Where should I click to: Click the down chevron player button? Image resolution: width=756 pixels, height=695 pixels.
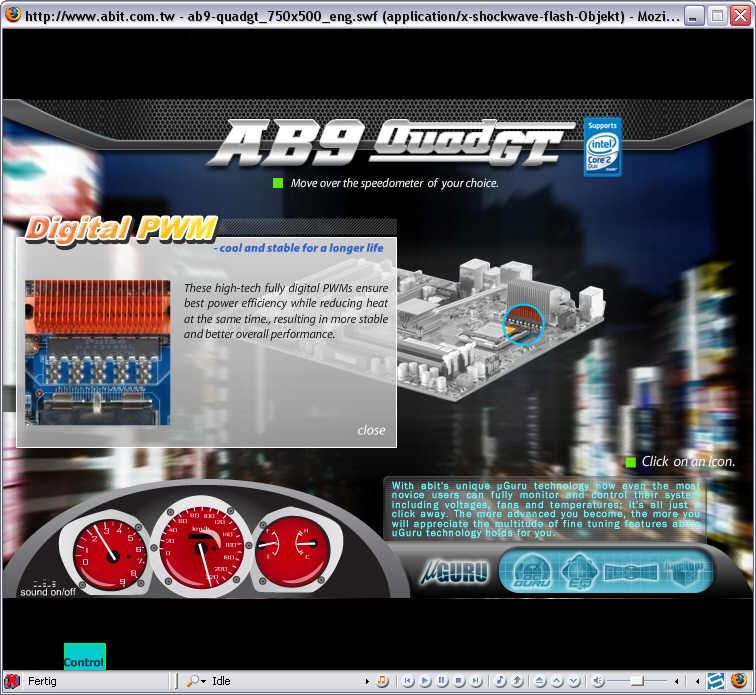tap(574, 681)
